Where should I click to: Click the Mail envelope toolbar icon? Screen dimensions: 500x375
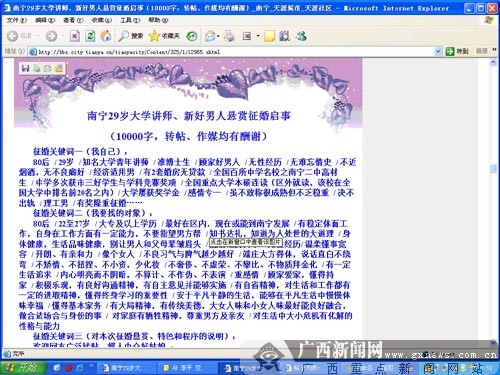[x=210, y=36]
